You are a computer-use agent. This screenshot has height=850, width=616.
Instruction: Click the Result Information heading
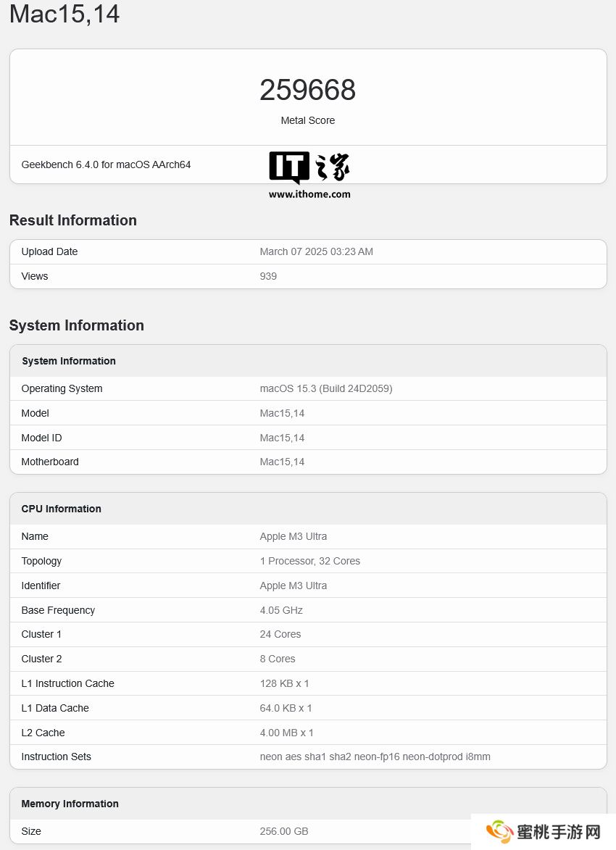click(72, 220)
